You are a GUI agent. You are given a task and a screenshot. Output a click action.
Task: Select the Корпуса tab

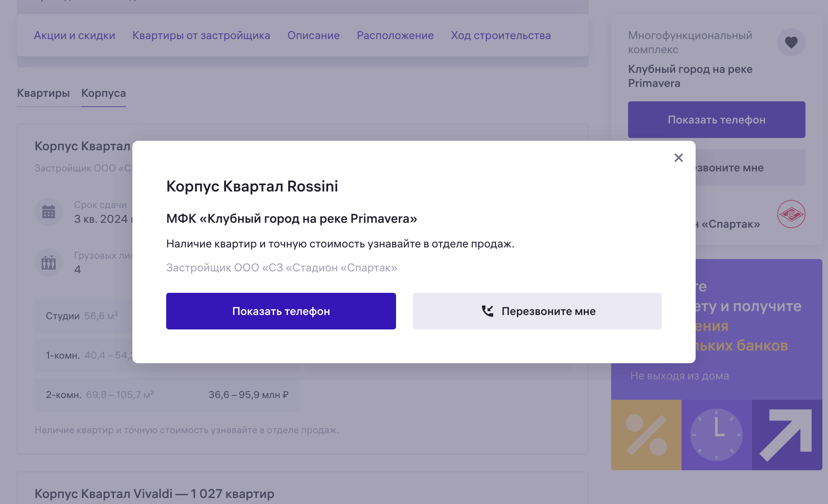click(x=103, y=93)
